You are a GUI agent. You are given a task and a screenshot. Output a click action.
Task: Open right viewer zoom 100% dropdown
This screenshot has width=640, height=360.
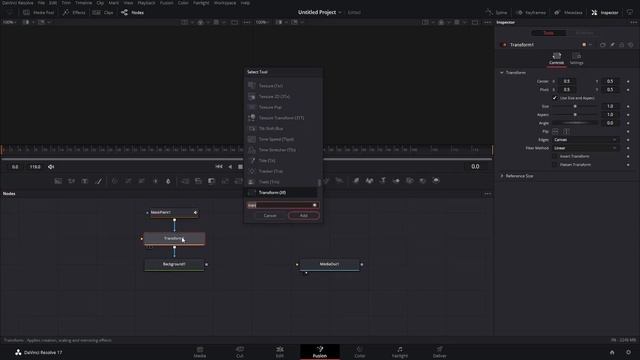pos(262,22)
